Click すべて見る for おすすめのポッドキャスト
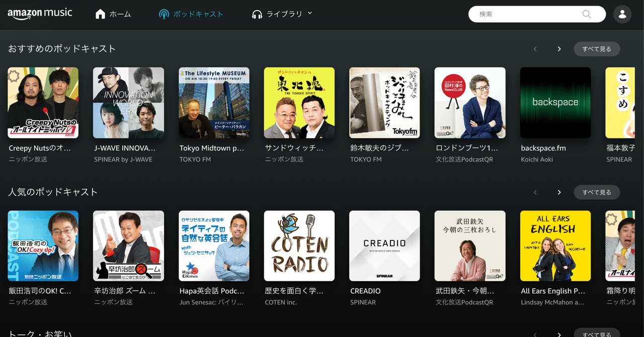Image resolution: width=644 pixels, height=337 pixels. pyautogui.click(x=597, y=49)
